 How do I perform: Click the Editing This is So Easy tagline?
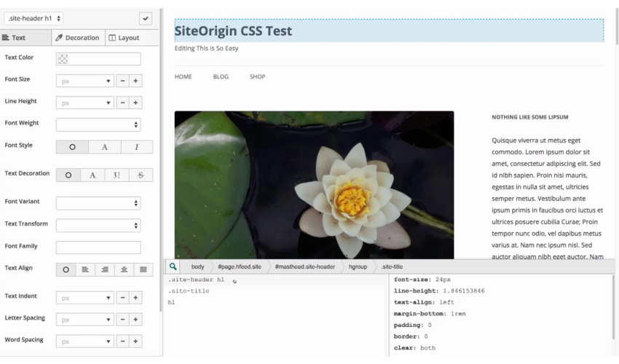pos(207,48)
